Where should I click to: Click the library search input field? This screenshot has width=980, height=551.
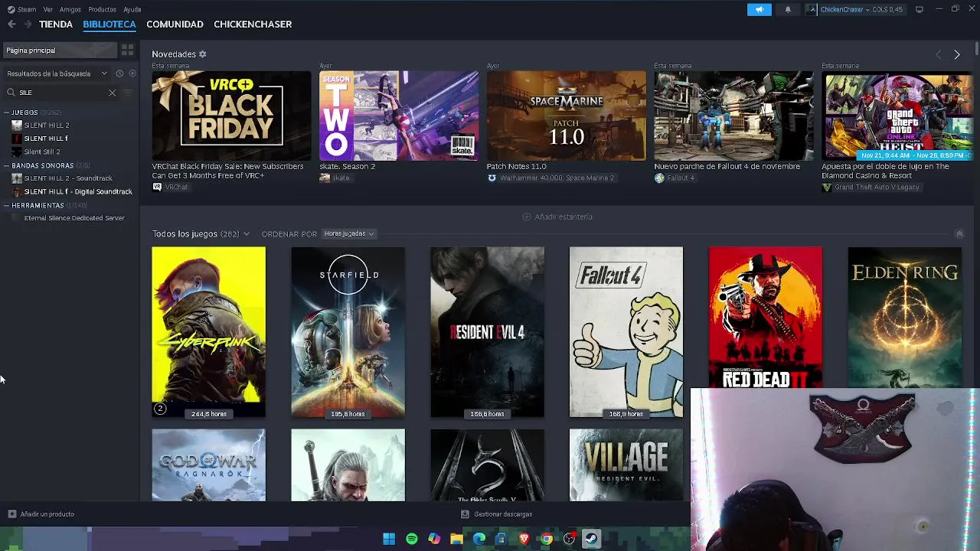pyautogui.click(x=61, y=93)
